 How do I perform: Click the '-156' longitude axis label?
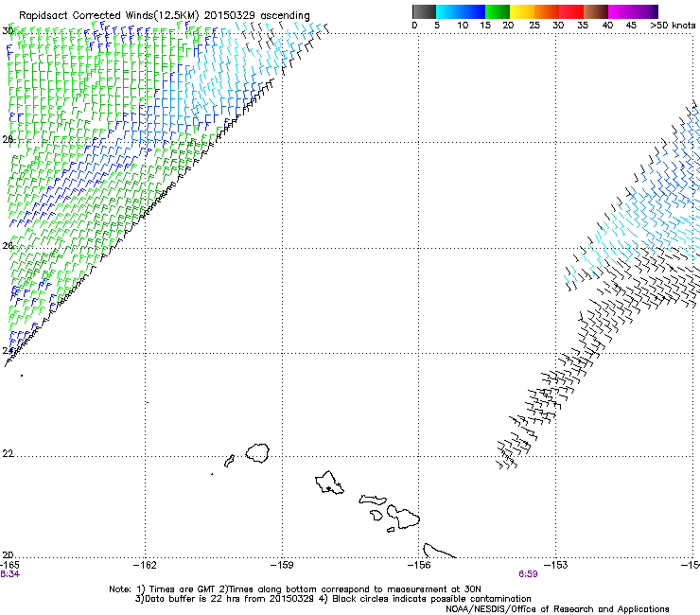[419, 565]
